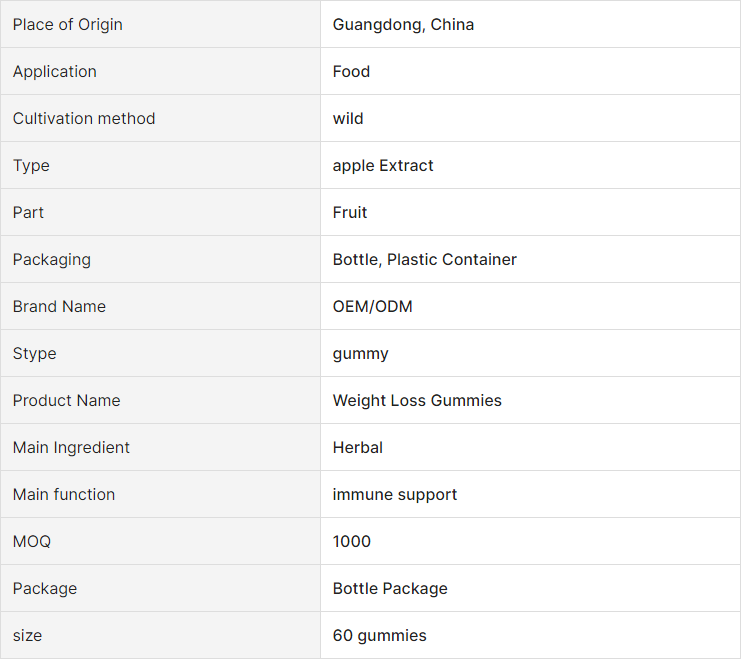Click the 'Brand Name' label
This screenshot has width=741, height=659.
(59, 306)
